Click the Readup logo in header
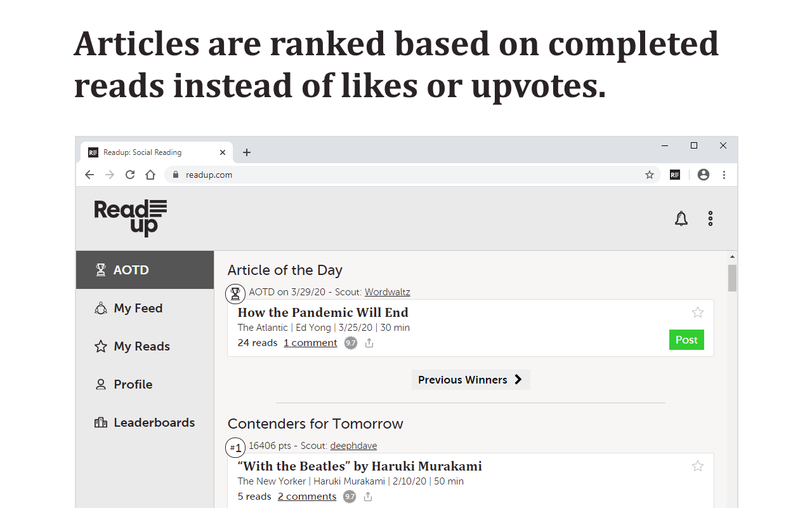 click(131, 218)
